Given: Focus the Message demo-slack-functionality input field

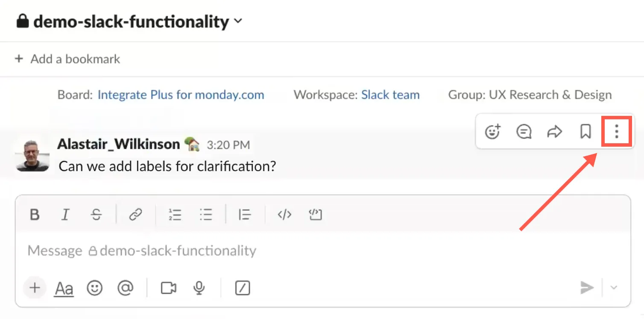Looking at the screenshot, I should tap(323, 251).
